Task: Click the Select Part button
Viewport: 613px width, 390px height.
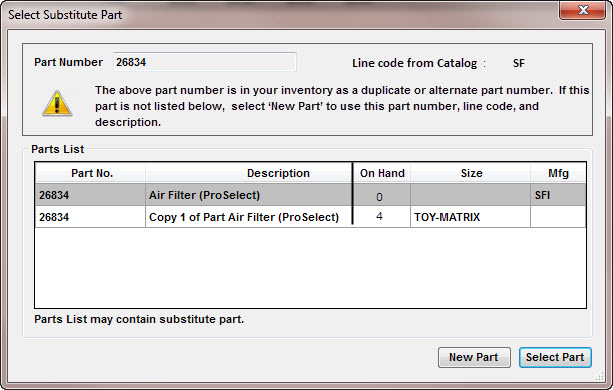Action: click(x=555, y=357)
